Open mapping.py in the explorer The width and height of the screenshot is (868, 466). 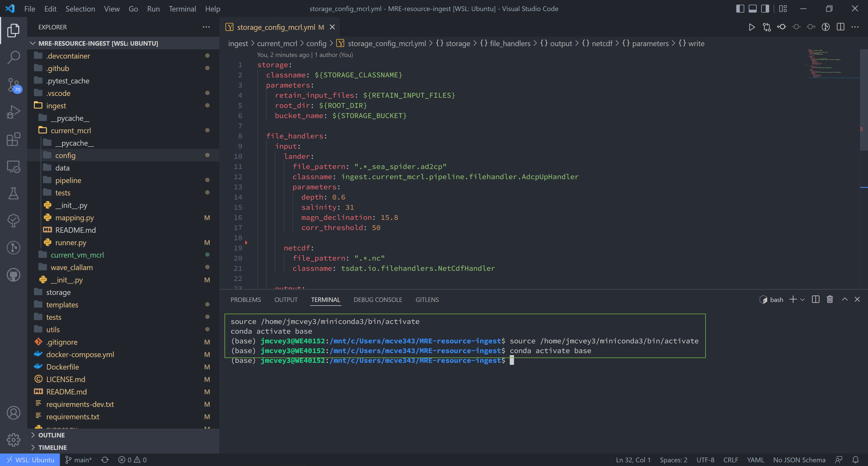point(123,218)
